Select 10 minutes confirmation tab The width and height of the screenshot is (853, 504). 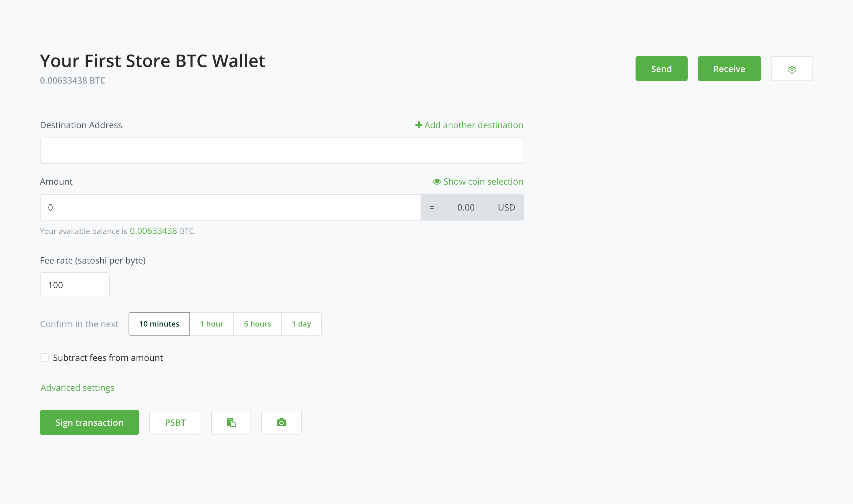[x=159, y=323]
